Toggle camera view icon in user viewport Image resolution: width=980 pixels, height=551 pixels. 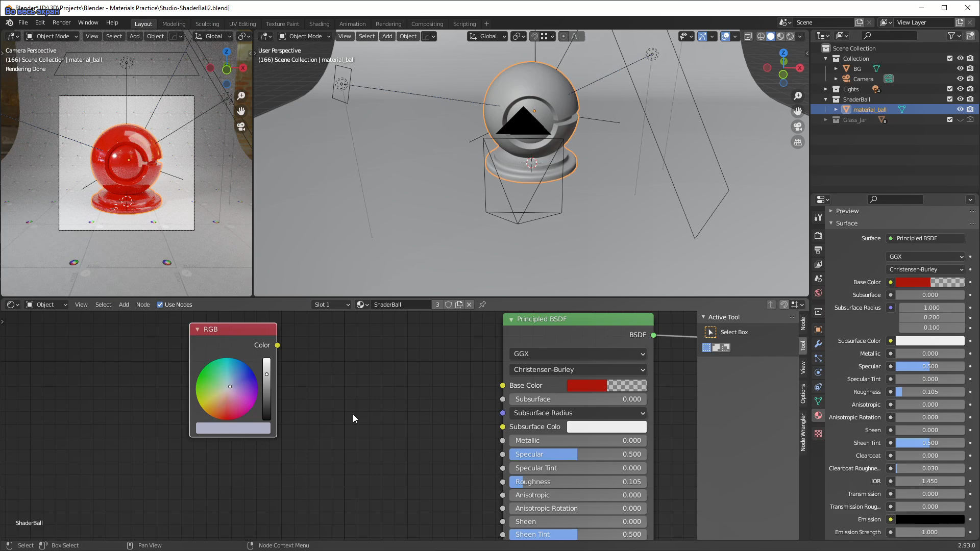pyautogui.click(x=798, y=127)
